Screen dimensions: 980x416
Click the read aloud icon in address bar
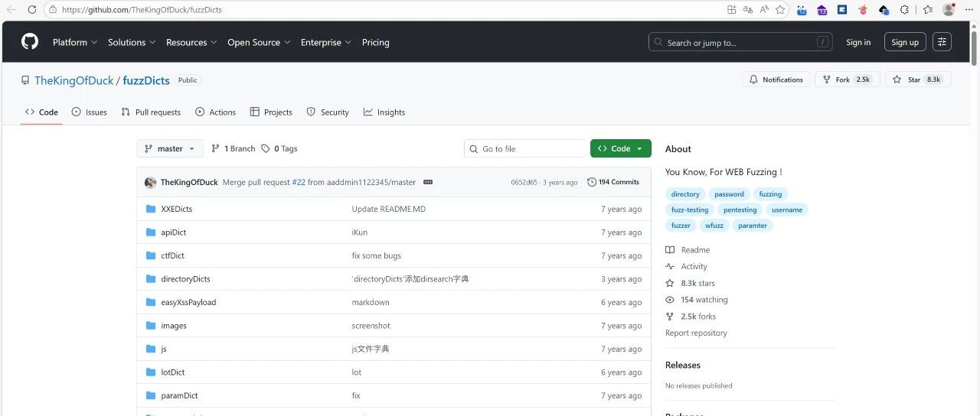tap(764, 10)
